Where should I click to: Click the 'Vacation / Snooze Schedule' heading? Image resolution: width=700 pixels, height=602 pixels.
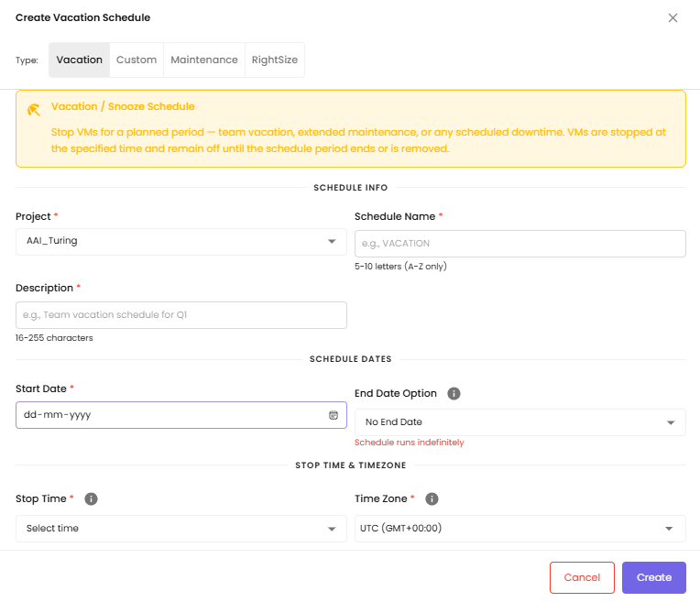123,106
